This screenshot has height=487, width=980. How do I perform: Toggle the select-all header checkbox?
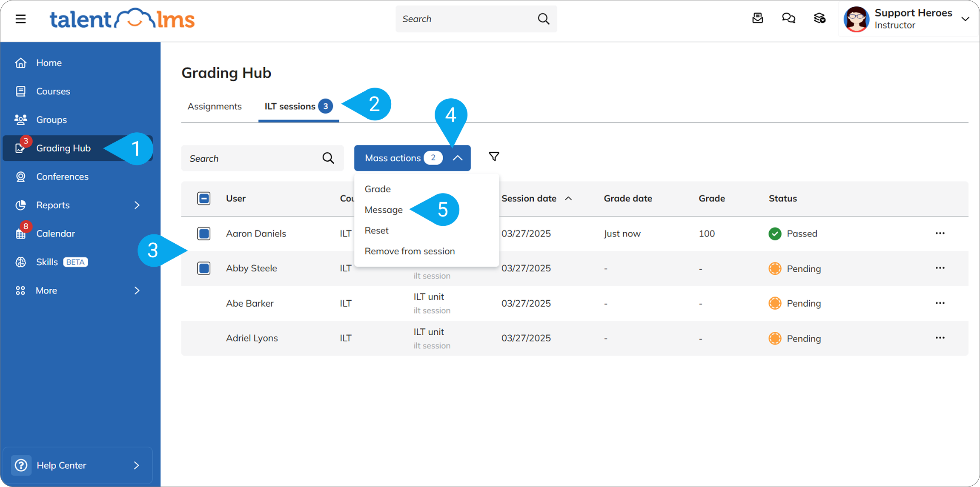tap(203, 198)
